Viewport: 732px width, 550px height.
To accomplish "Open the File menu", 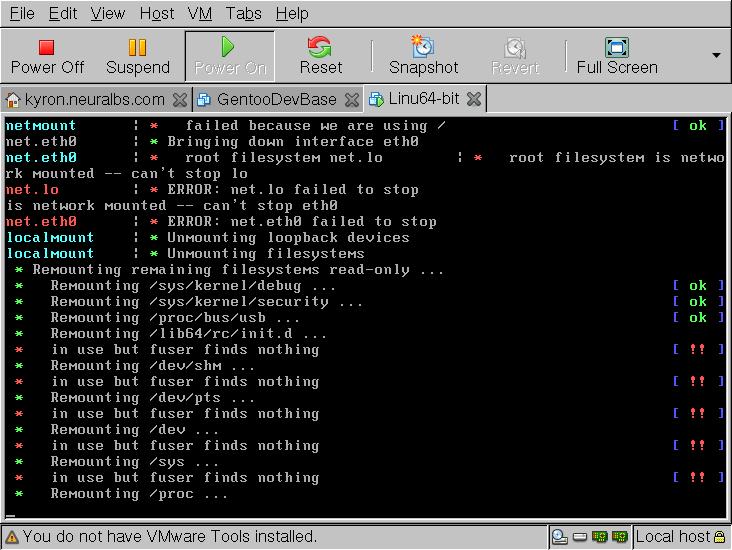I will pos(21,13).
